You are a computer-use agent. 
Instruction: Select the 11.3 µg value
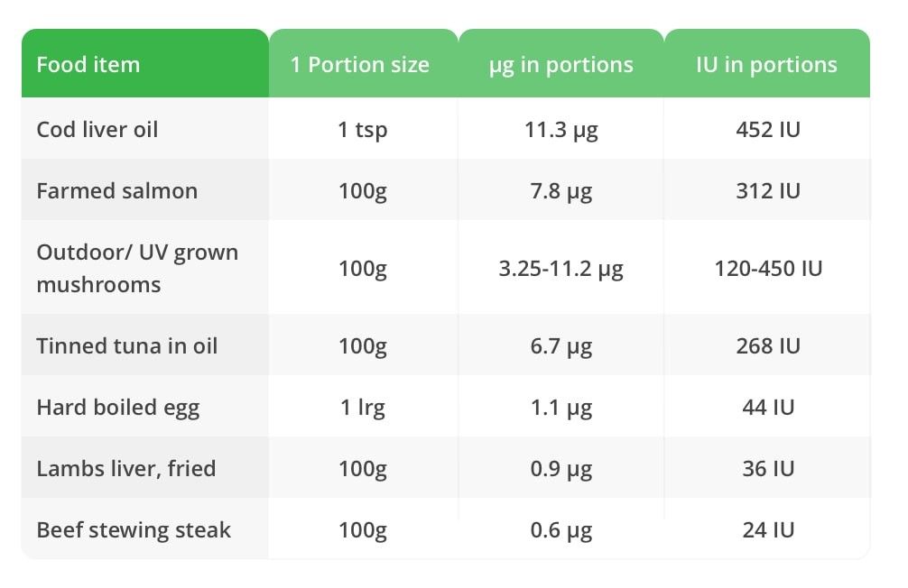561,129
